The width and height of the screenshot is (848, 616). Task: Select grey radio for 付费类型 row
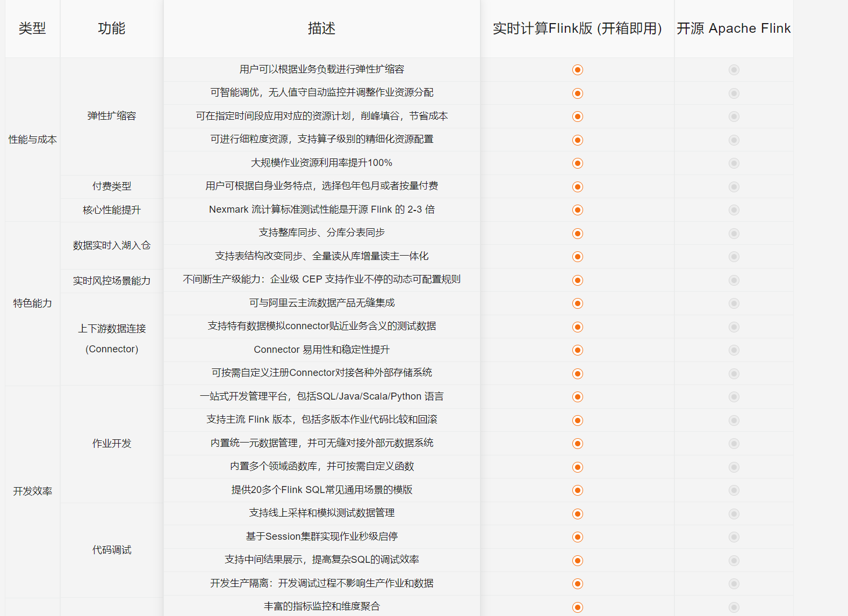point(734,187)
